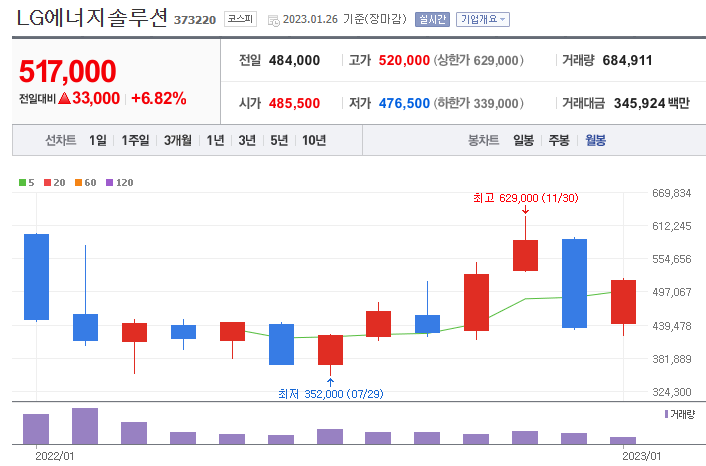Click the calendar clock icon beside the date

(273, 20)
